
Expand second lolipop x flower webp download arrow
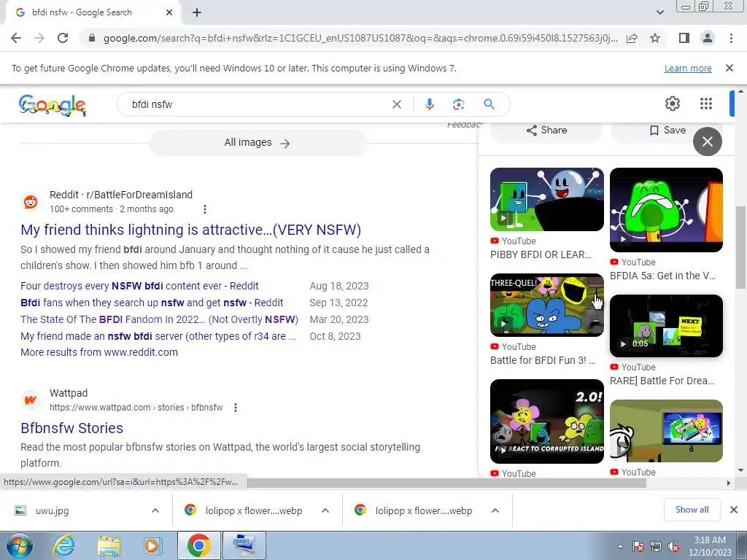495,510
